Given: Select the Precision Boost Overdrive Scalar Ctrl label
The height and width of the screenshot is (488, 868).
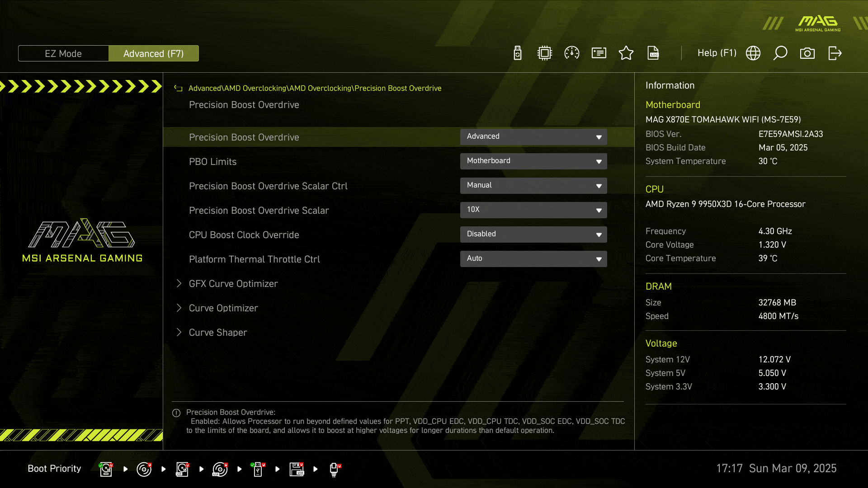Looking at the screenshot, I should click(269, 186).
